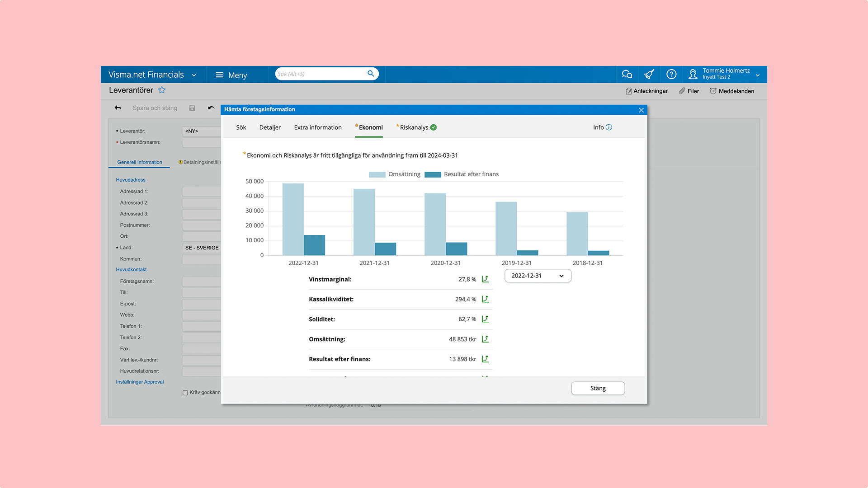Click the Postnummer field
The width and height of the screenshot is (868, 488).
tap(202, 225)
